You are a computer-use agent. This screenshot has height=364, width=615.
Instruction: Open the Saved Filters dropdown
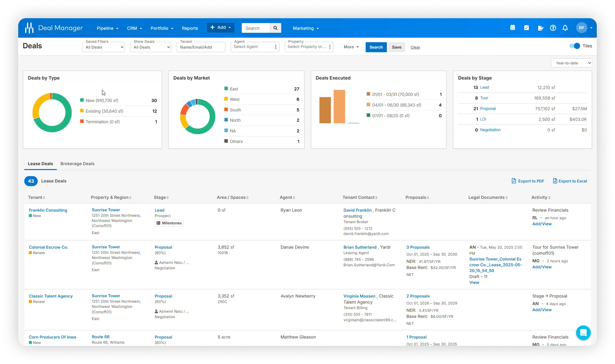103,47
